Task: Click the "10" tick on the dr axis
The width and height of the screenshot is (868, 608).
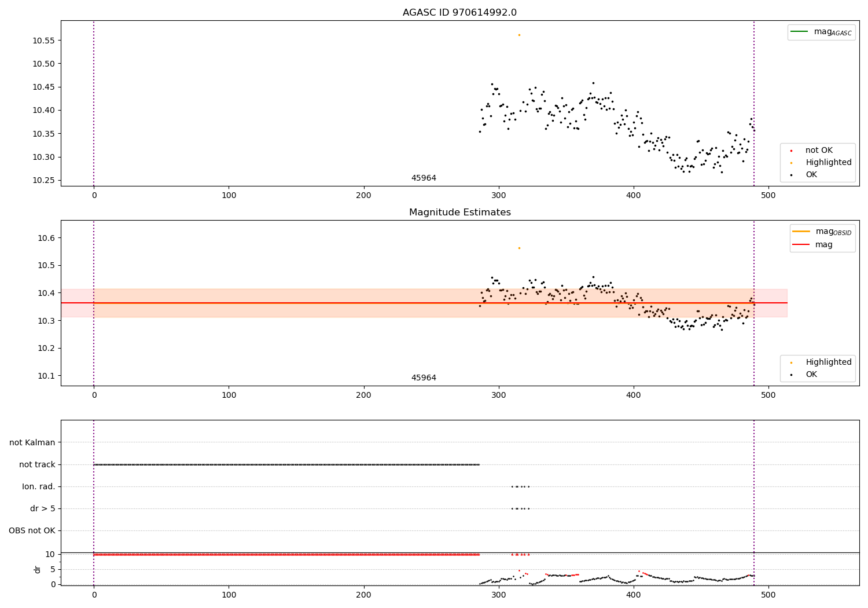Action: (x=50, y=555)
